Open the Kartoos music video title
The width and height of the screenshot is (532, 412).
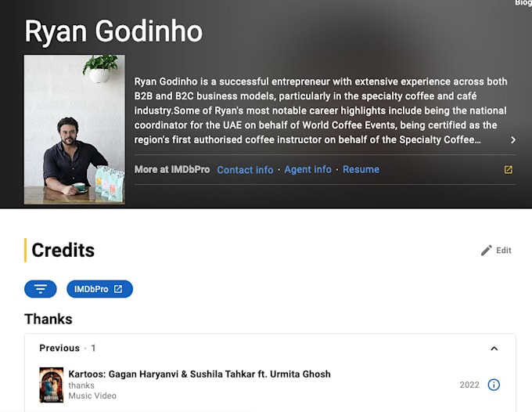click(x=199, y=374)
